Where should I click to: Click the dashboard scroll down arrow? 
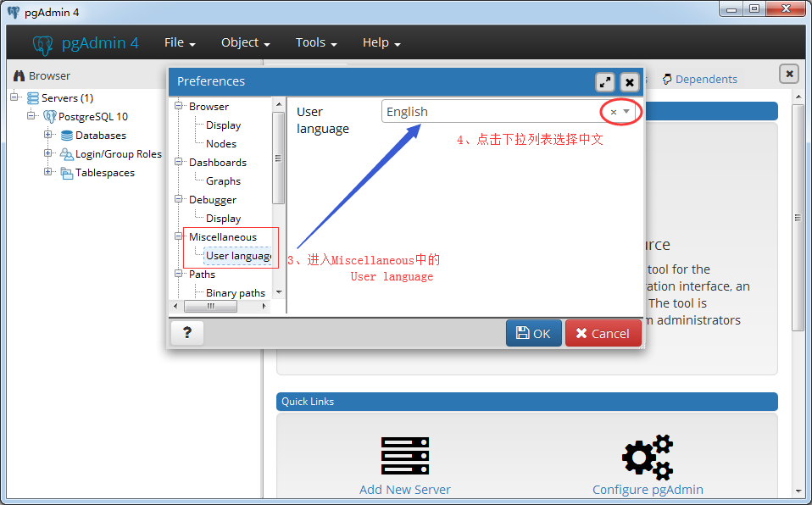click(798, 491)
